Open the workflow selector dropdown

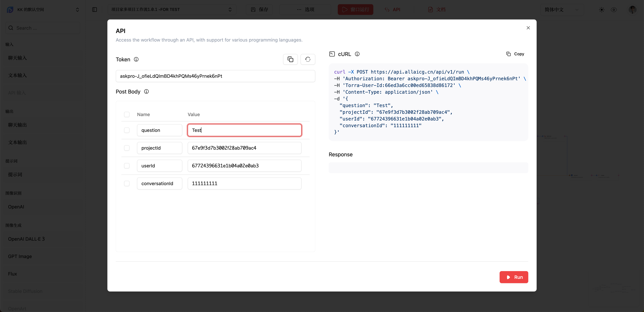172,10
